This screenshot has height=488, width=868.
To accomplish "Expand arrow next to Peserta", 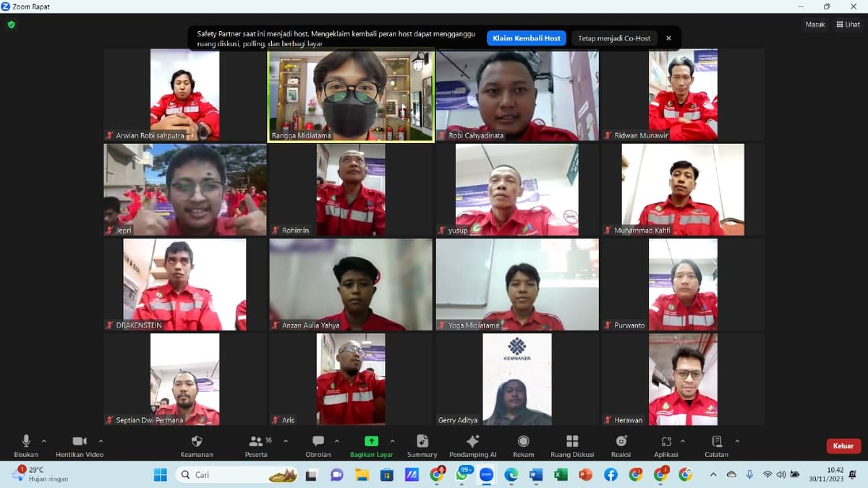I will [286, 441].
